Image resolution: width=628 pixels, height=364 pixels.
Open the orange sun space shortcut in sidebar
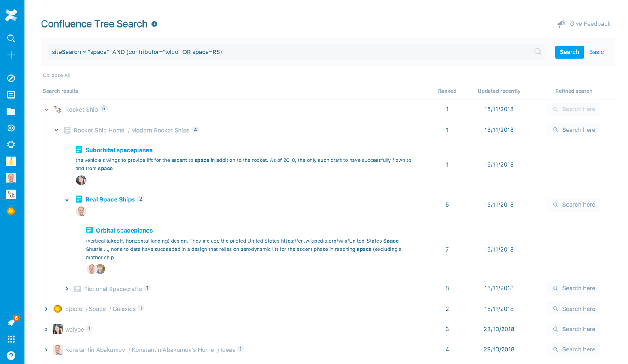[11, 211]
